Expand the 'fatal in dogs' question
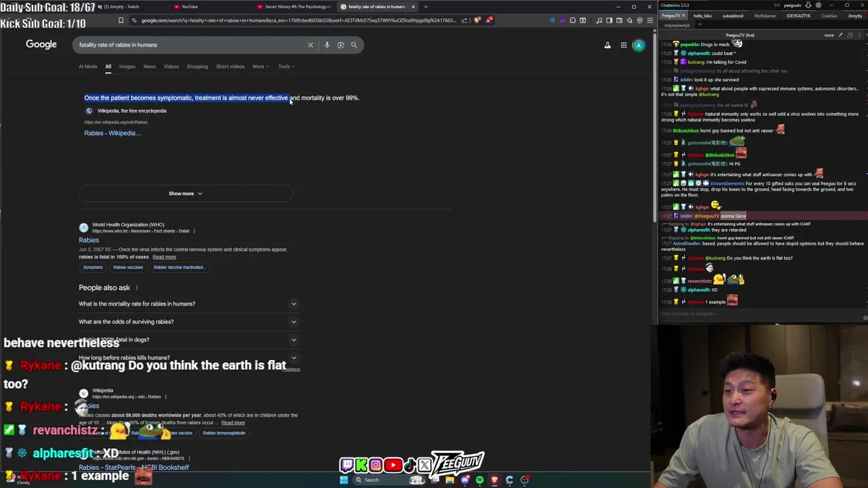This screenshot has width=868, height=488. (189, 340)
